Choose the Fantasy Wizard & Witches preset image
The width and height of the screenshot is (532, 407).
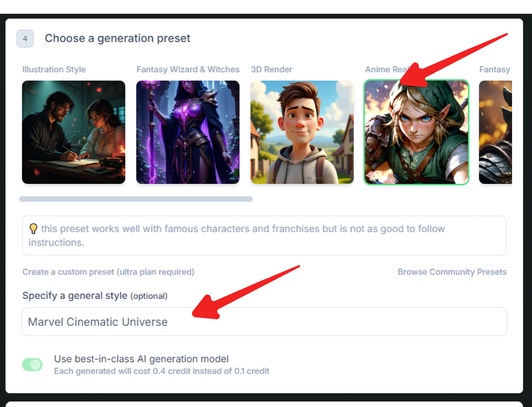(188, 132)
